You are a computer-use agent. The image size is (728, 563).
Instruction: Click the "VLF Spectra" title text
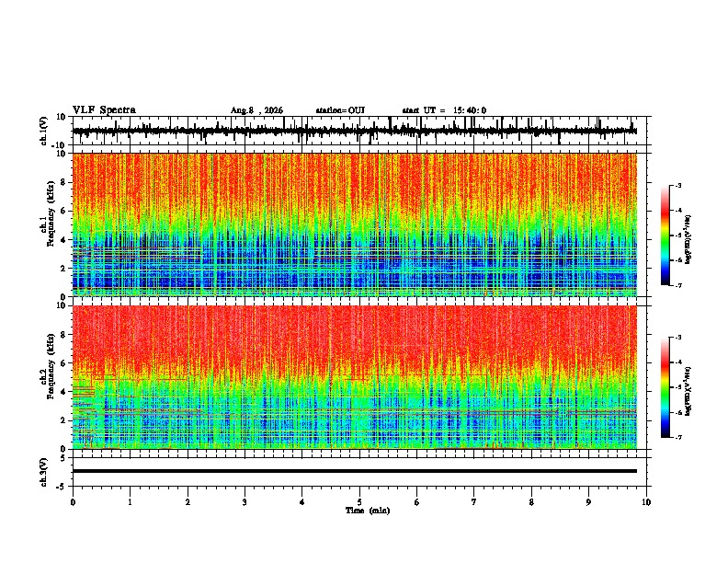(x=104, y=110)
